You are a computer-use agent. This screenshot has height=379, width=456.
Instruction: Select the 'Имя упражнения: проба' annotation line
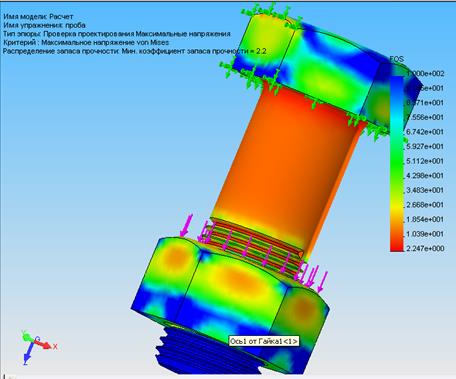[45, 25]
